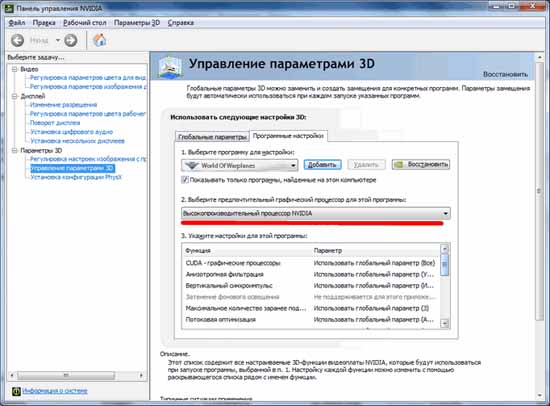
Task: Collapse the Параметры 3D tree node
Action: point(14,151)
